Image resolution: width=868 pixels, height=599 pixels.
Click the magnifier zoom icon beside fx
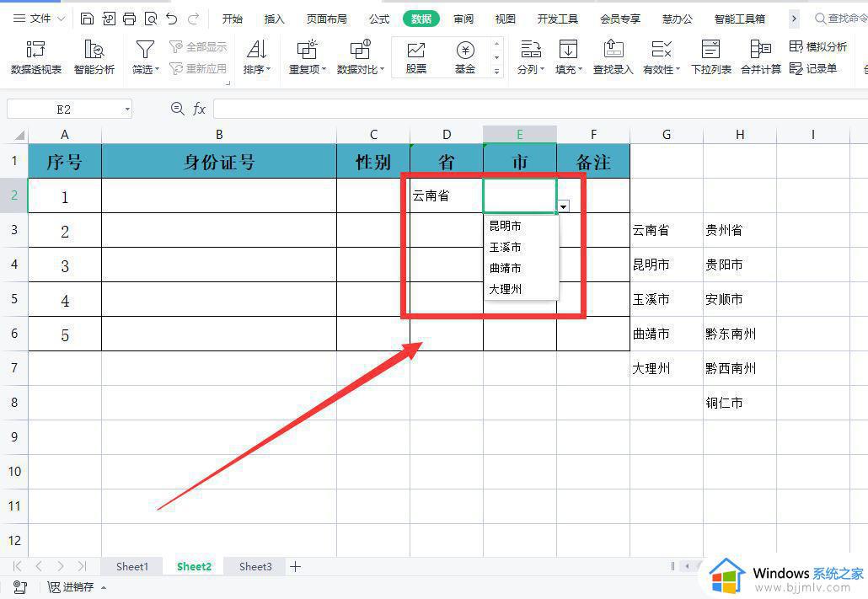pos(177,109)
